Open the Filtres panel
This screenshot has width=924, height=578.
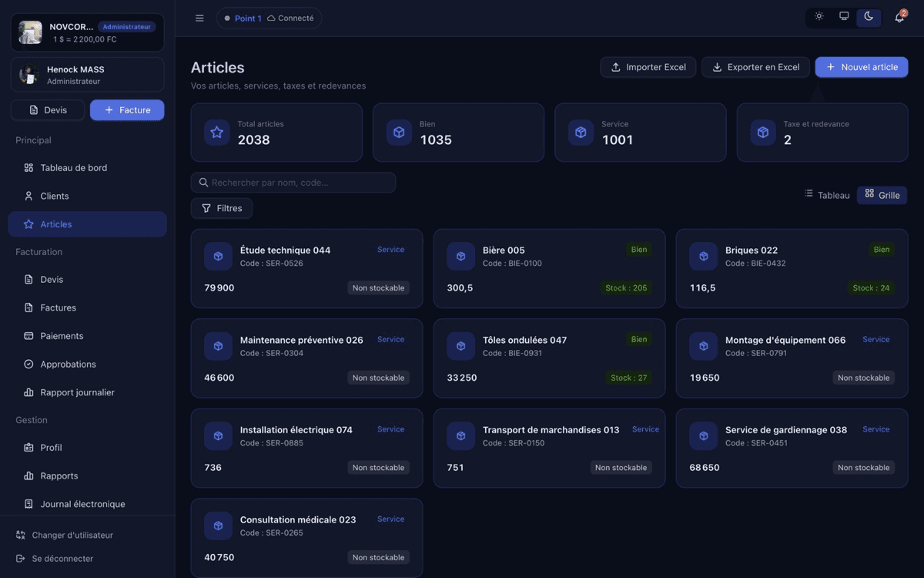[222, 208]
